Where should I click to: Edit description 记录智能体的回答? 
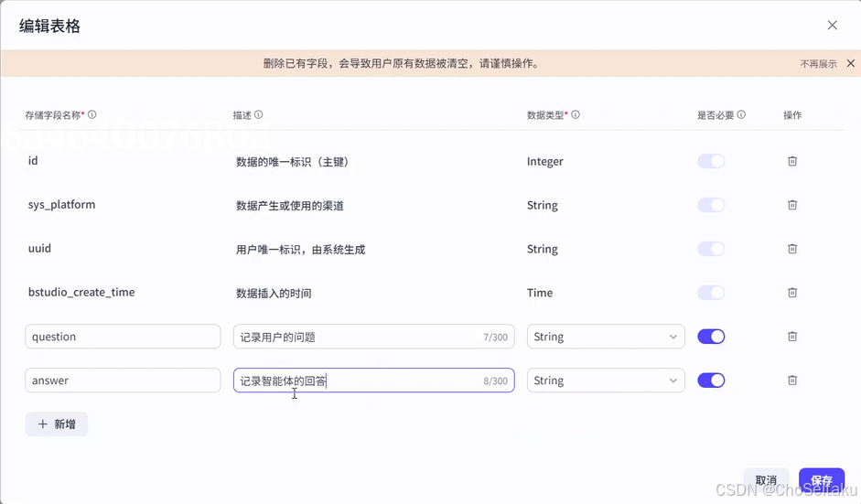point(374,381)
